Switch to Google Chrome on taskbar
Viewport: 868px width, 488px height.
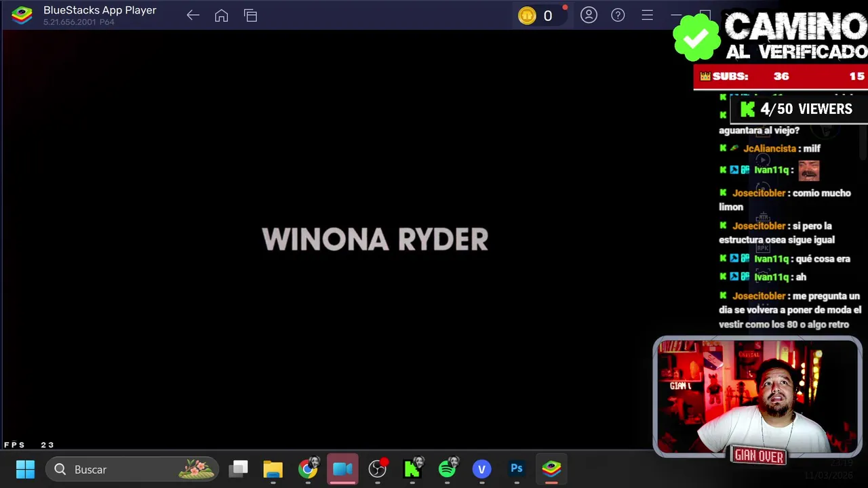click(x=309, y=469)
